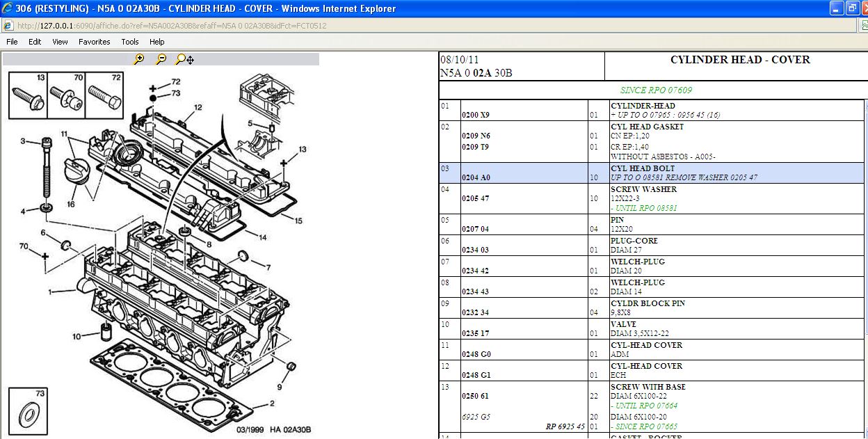Click part number 0204 A0
The height and width of the screenshot is (439, 868).
(x=476, y=177)
